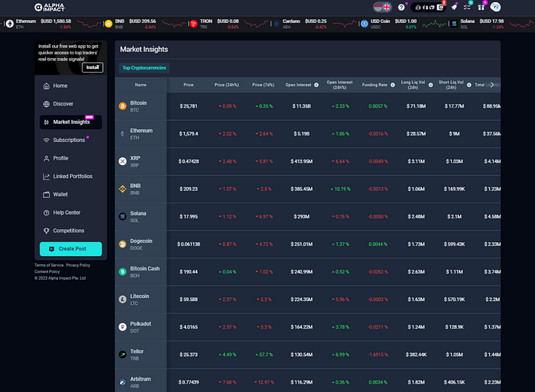Click the Ethereum row coin icon
The width and height of the screenshot is (535, 392).
coord(122,134)
